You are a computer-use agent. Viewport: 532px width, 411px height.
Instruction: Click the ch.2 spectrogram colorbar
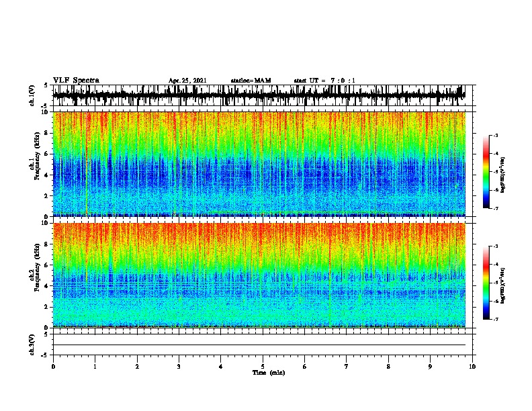pyautogui.click(x=486, y=283)
